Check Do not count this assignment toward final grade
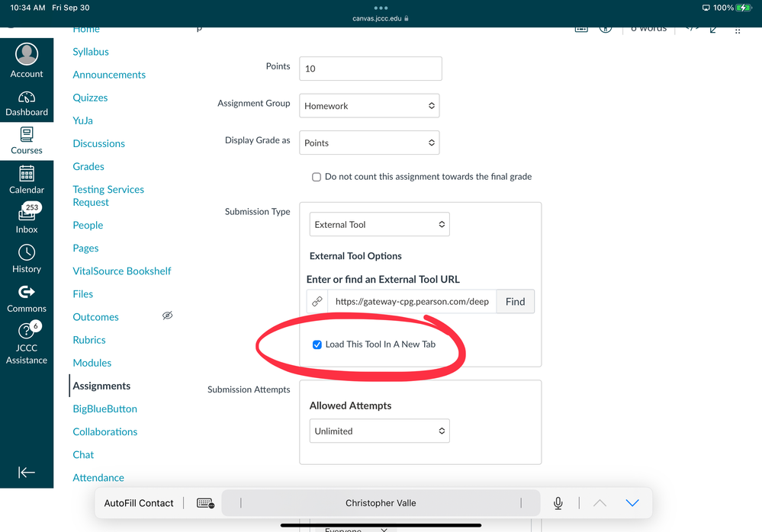Screen dimensions: 762x532 pos(317,177)
